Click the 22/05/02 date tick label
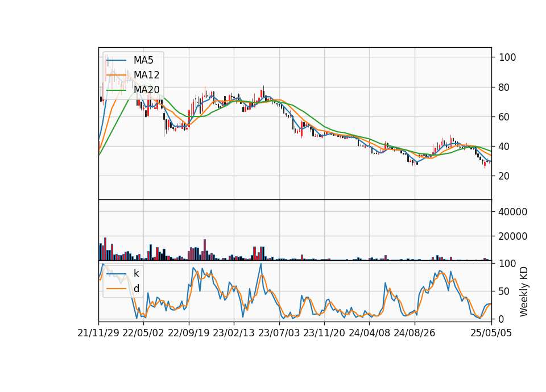This screenshot has width=546, height=392. tap(143, 333)
